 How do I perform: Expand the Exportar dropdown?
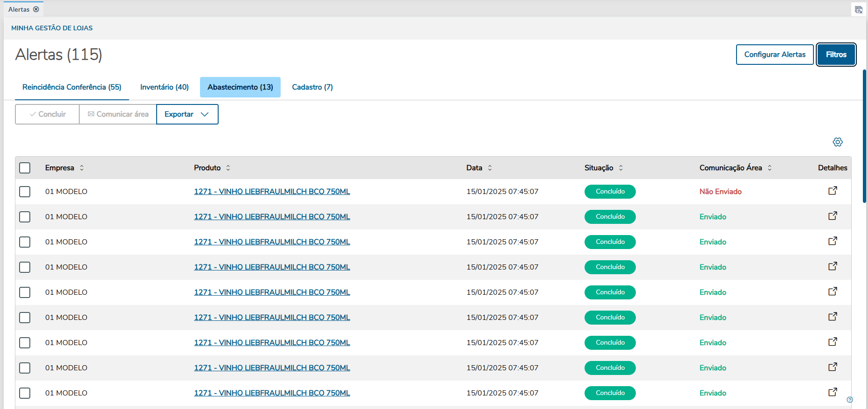pos(187,114)
